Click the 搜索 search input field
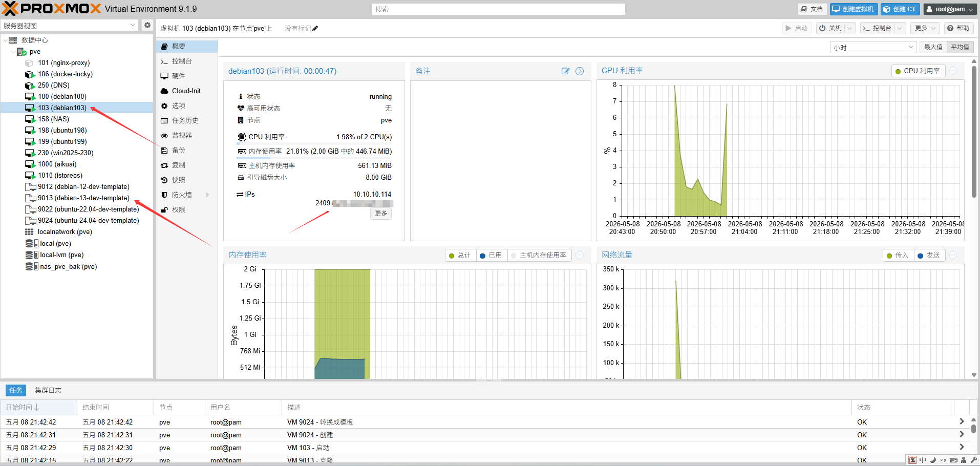The height and width of the screenshot is (466, 980). 498,9
